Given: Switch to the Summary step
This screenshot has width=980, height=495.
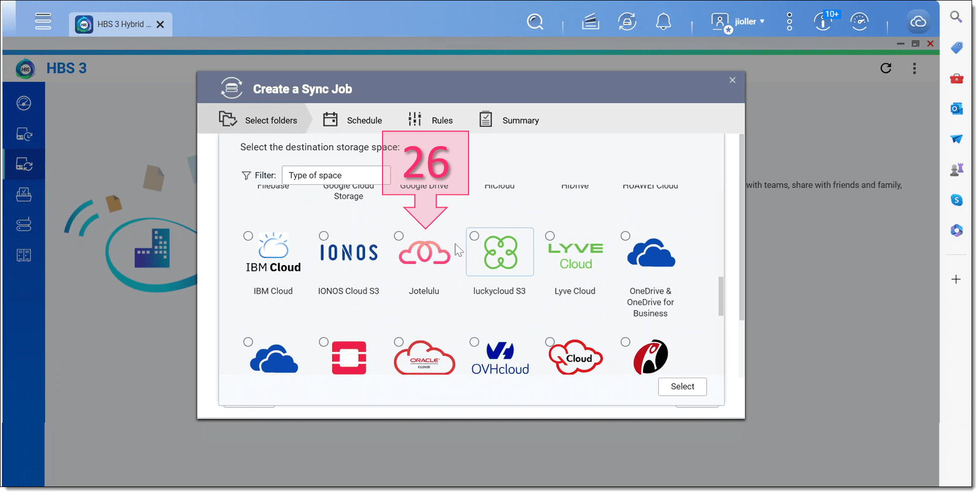Looking at the screenshot, I should [509, 120].
